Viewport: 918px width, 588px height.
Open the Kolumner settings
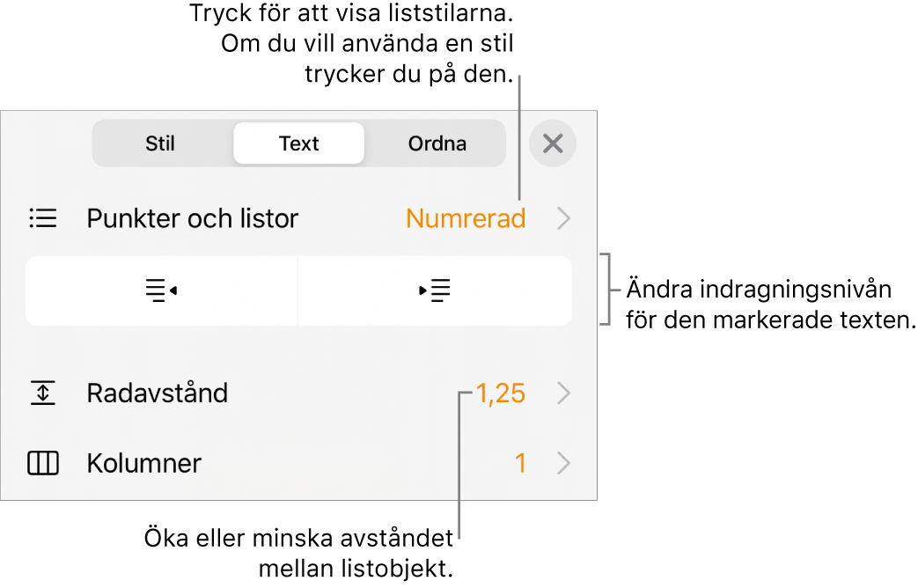[x=564, y=464]
